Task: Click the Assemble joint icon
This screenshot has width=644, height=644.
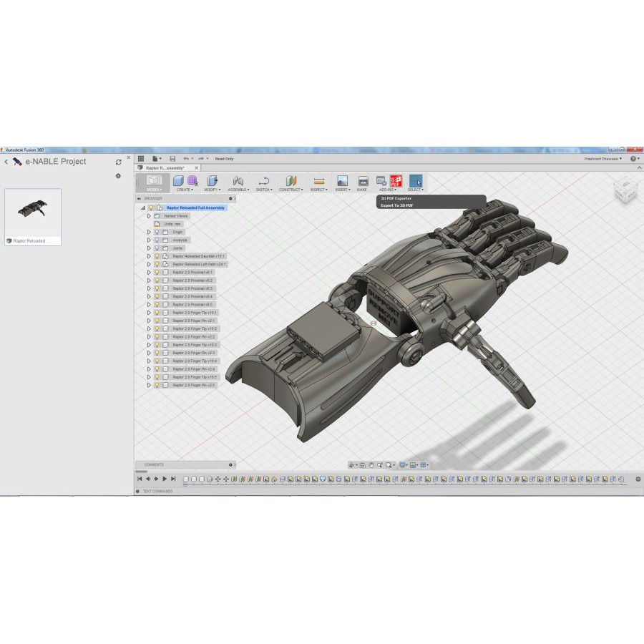Action: (238, 181)
